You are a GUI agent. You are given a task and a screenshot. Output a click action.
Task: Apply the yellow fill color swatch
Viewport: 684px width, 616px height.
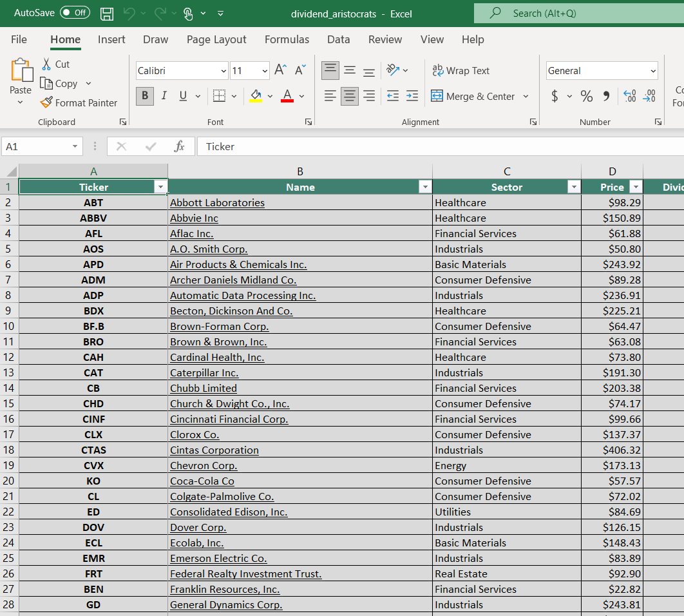(x=256, y=96)
